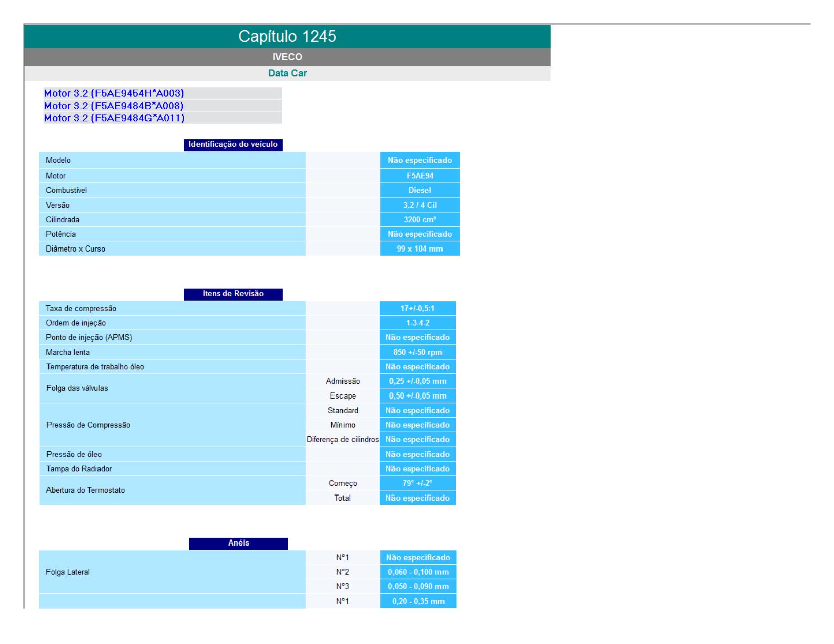Select the 'F5AE94' motor value cell
This screenshot has height=644, width=834.
[420, 176]
